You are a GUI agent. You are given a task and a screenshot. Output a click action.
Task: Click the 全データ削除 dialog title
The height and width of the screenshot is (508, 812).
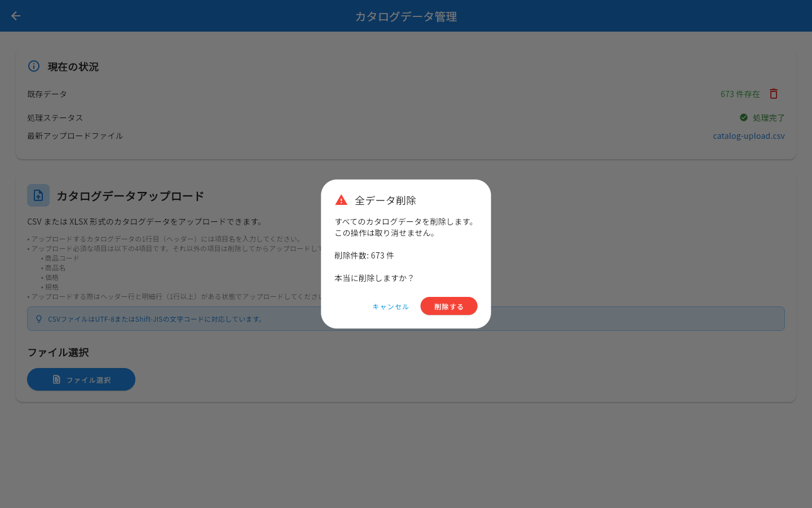pos(385,200)
